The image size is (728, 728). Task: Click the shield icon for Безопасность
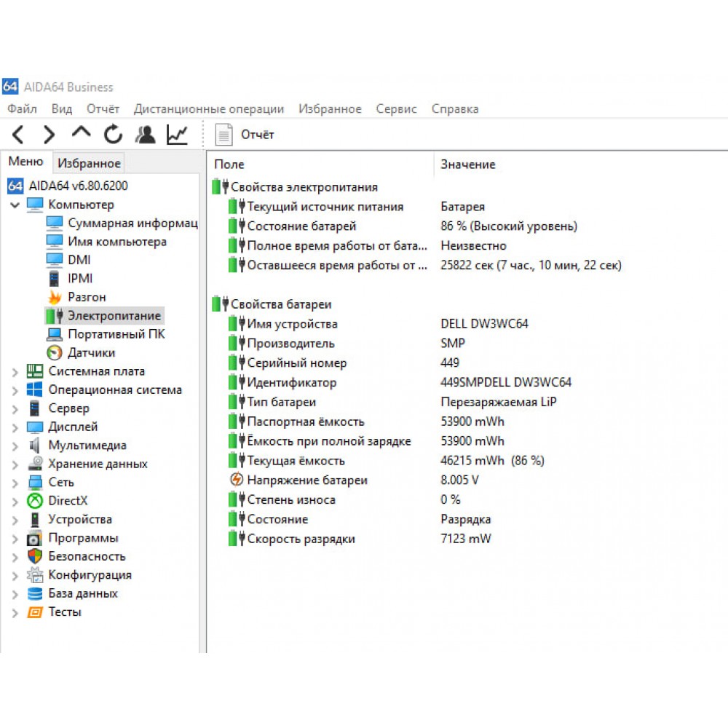tap(35, 556)
